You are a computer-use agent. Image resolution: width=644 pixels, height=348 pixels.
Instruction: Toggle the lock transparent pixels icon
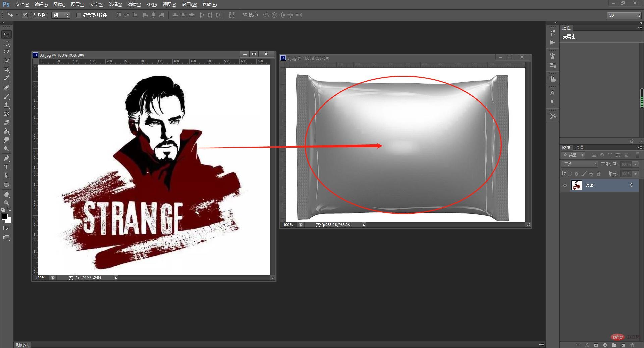[x=576, y=174]
